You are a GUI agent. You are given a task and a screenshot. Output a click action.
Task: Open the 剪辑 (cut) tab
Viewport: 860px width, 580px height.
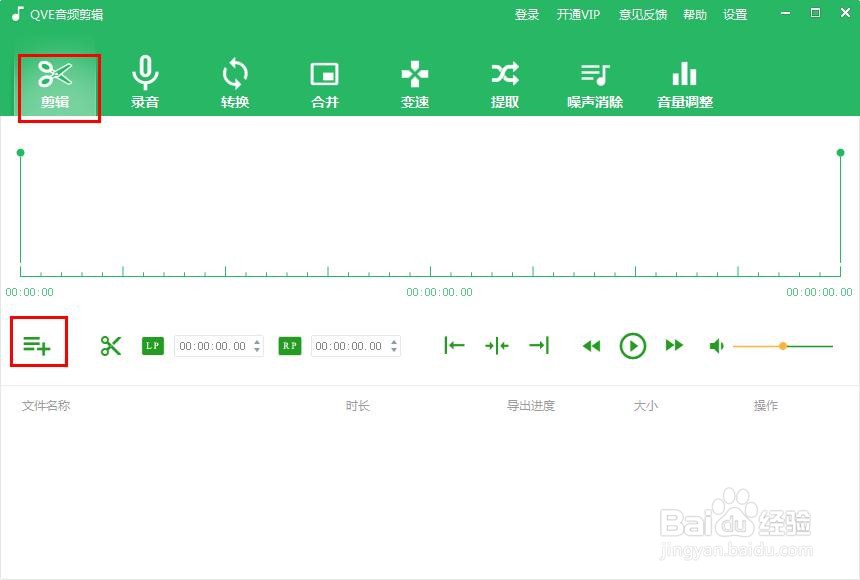pos(55,86)
